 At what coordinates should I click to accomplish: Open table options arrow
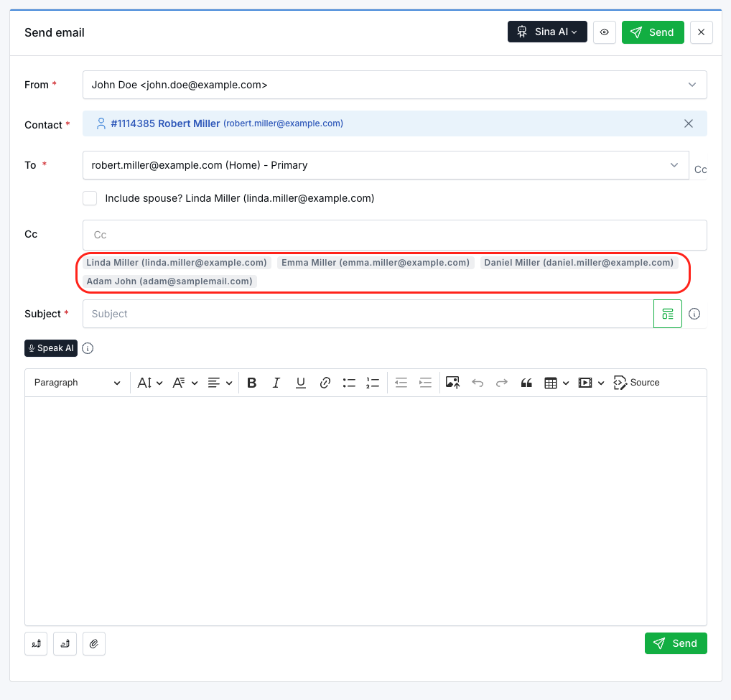click(566, 383)
